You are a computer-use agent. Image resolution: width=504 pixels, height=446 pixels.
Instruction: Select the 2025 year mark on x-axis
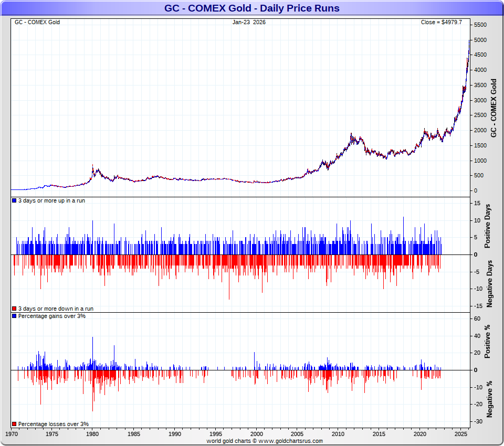[461, 434]
